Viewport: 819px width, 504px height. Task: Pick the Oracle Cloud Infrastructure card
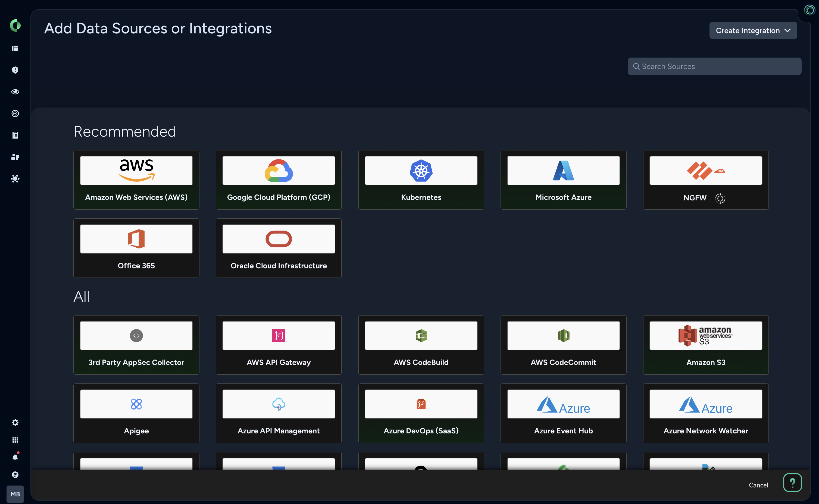click(279, 248)
